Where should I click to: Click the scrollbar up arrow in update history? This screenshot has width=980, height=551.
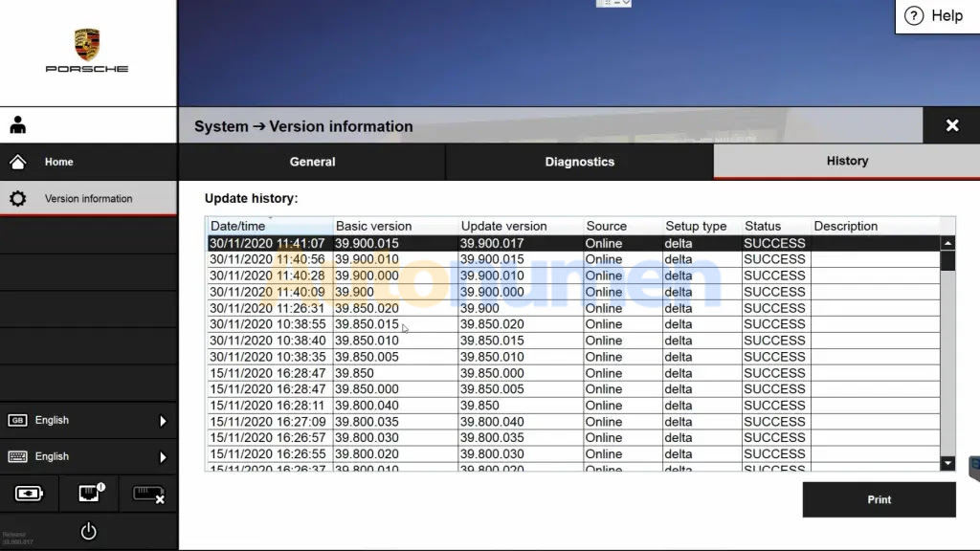947,244
